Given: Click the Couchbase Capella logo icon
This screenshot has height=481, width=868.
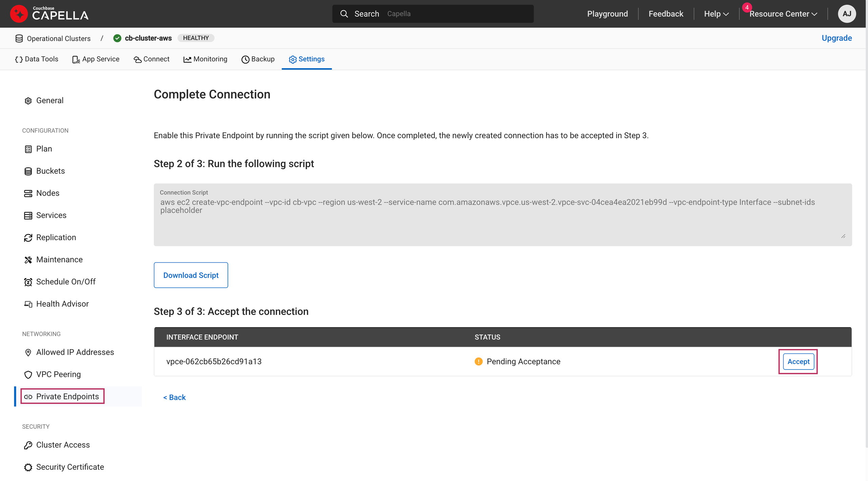Looking at the screenshot, I should pyautogui.click(x=19, y=14).
